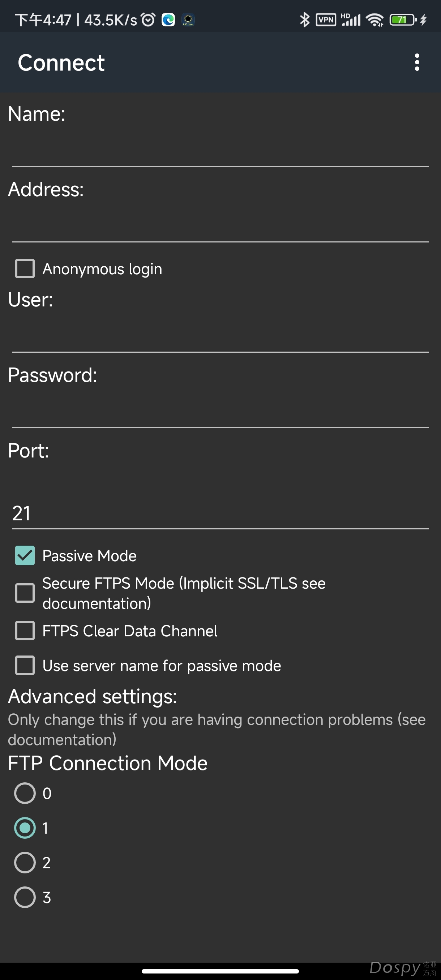Click the Password input field
441x980 pixels.
[220, 412]
